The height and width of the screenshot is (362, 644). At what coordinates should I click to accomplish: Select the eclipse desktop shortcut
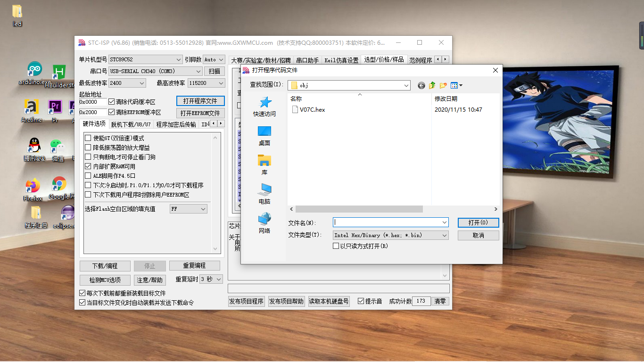tap(65, 217)
